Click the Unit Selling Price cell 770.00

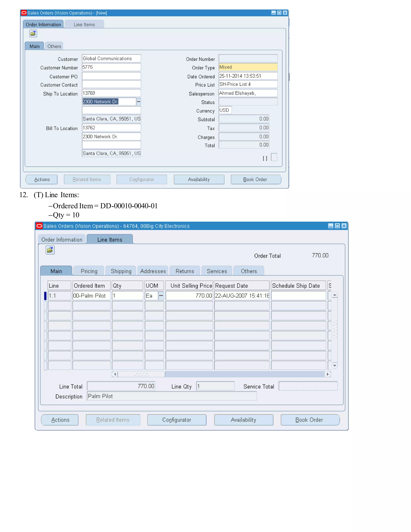point(189,296)
